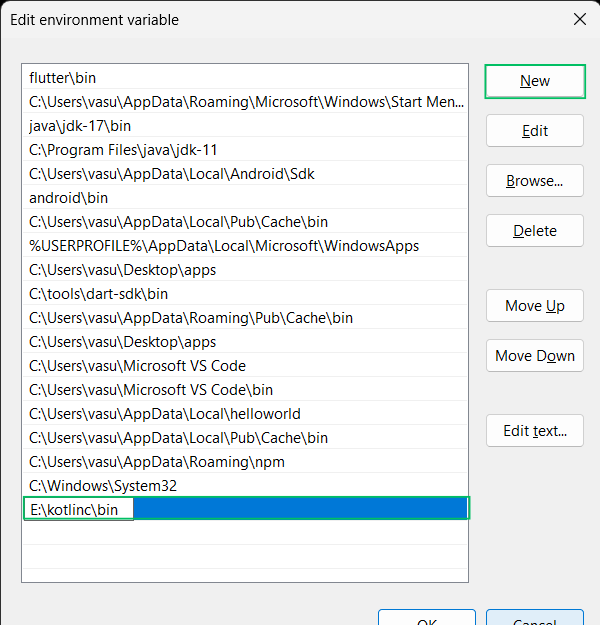Click the E:\kotlinc\bin text field
Viewport: 600px width, 625px height.
[x=80, y=510]
